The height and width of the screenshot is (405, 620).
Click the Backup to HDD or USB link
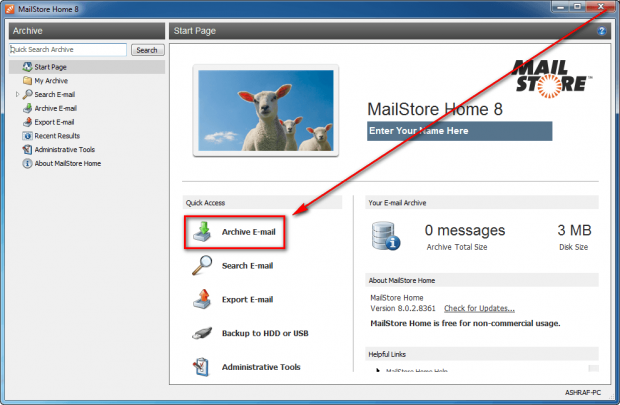coord(265,333)
